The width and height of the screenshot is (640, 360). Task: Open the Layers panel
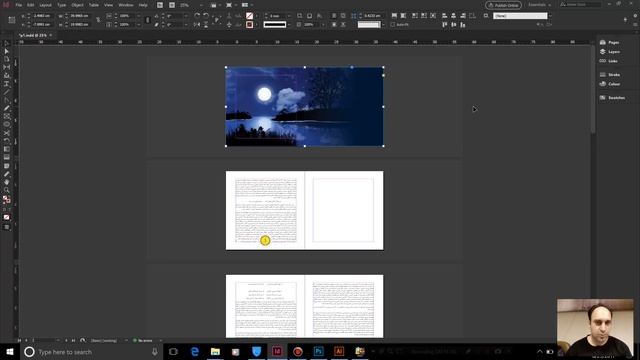tap(610, 52)
